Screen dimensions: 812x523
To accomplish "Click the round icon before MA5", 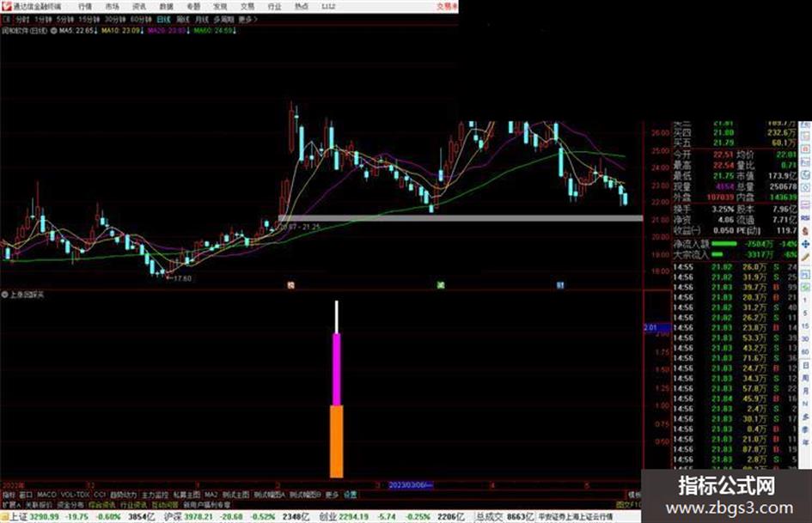I will (x=54, y=31).
